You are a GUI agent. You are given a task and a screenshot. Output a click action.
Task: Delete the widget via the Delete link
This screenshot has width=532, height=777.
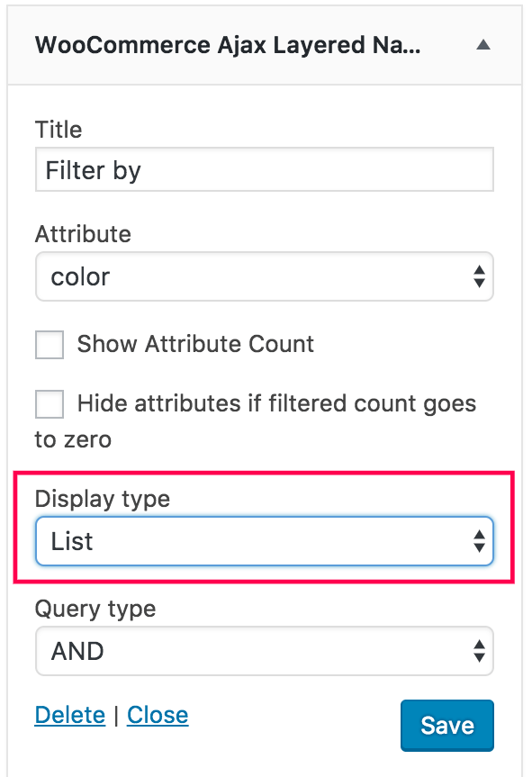point(70,715)
